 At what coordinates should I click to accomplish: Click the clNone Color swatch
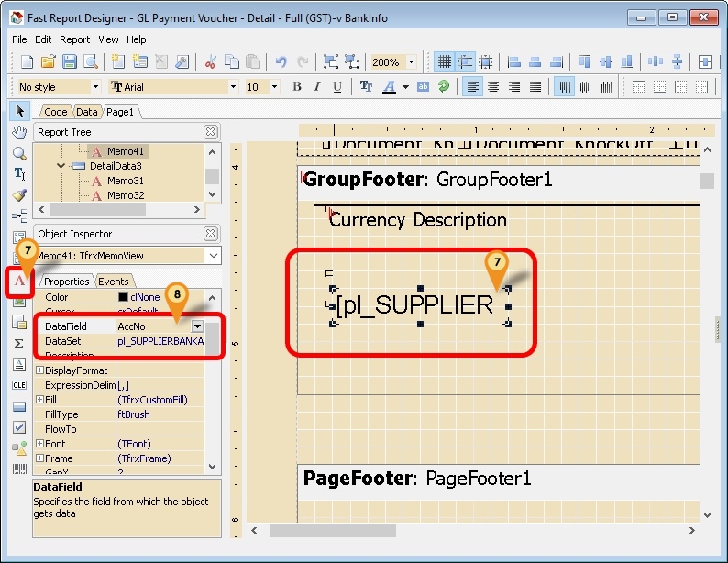coord(123,297)
